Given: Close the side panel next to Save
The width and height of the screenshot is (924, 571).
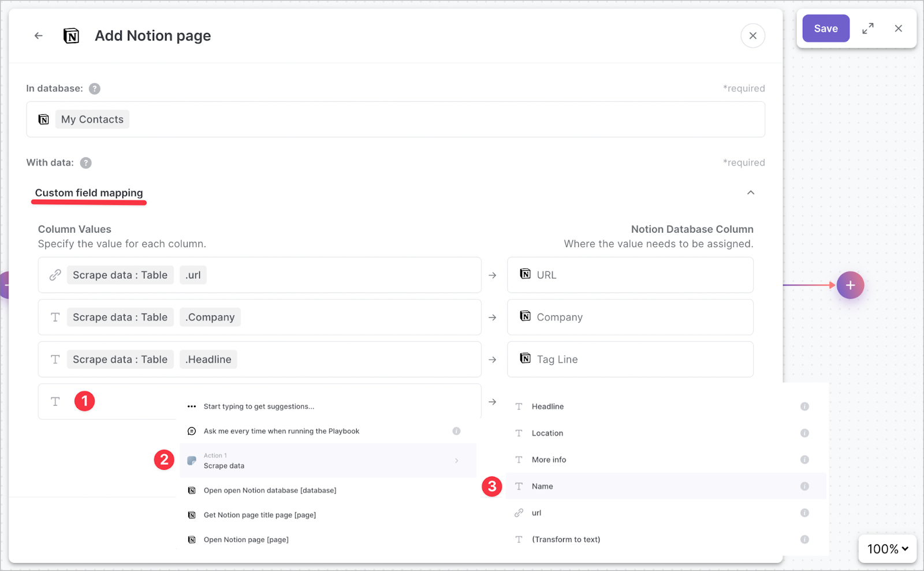Looking at the screenshot, I should click(899, 28).
